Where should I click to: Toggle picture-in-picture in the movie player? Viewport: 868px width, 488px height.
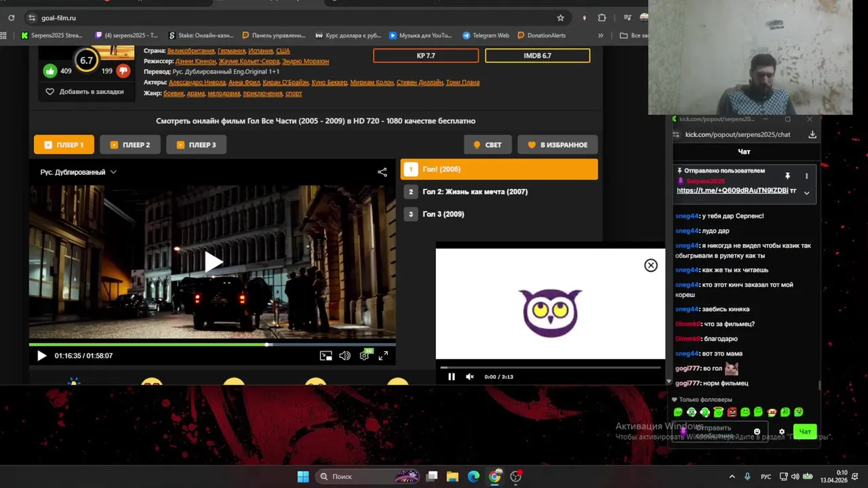click(326, 356)
